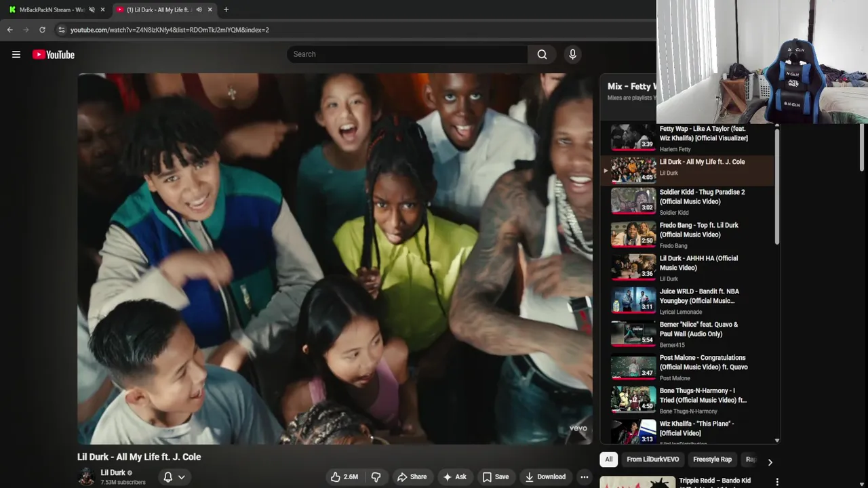Click the browser forward arrow
Image resolution: width=868 pixels, height=488 pixels.
click(26, 30)
